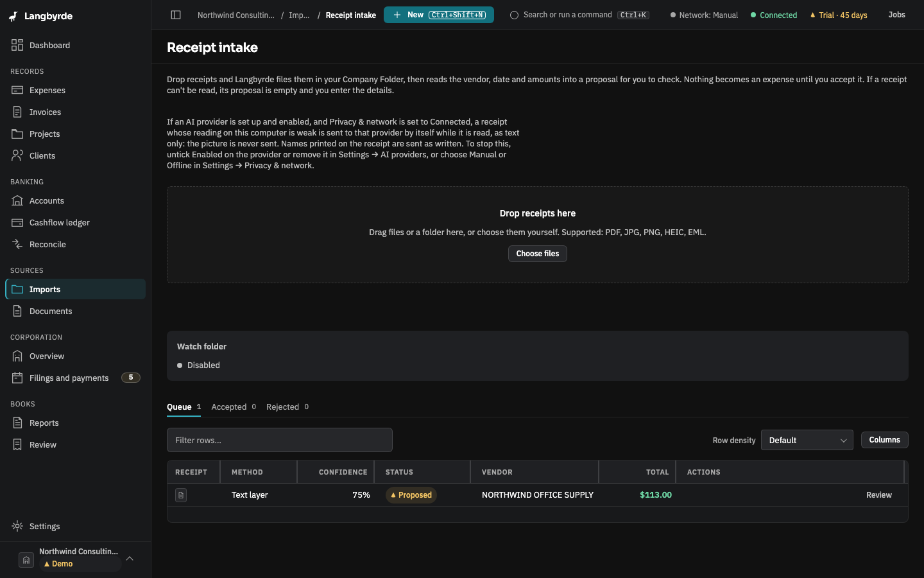Sort by the Vendor column header
The width and height of the screenshot is (924, 578).
tap(535, 472)
